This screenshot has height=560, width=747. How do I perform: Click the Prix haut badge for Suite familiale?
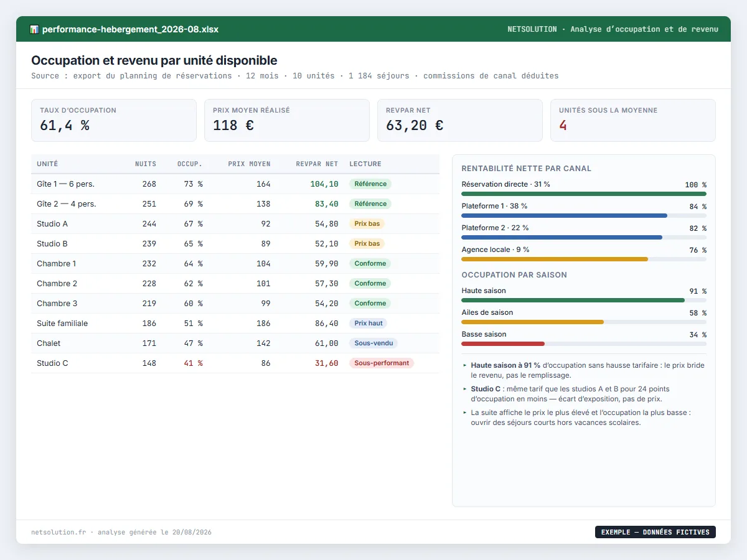[x=369, y=324]
